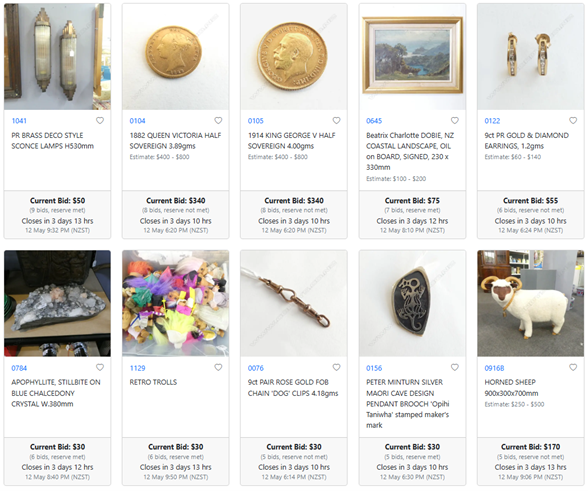Open lot number 0156 link
The height and width of the screenshot is (491, 588).
pos(374,368)
